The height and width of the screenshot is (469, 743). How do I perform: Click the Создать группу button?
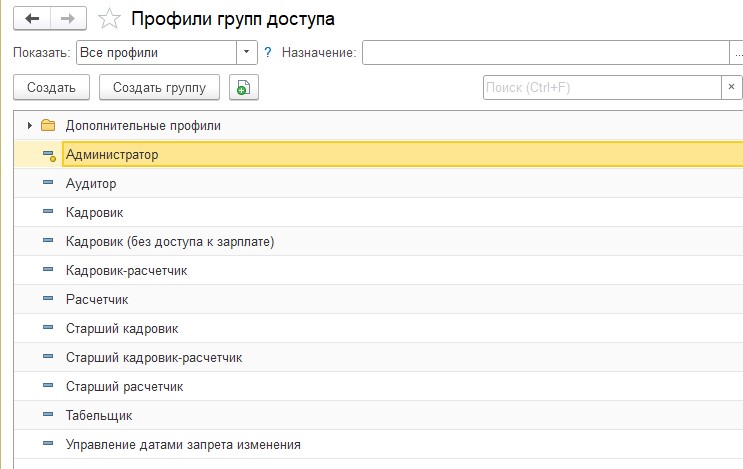[159, 87]
